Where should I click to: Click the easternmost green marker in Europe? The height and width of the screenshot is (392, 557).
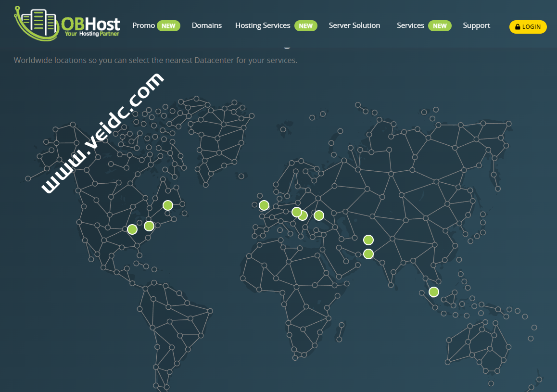click(x=319, y=215)
